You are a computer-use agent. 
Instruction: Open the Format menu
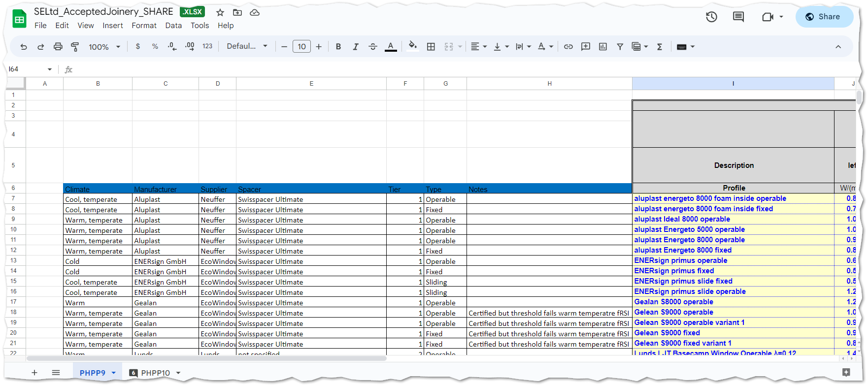tap(144, 26)
